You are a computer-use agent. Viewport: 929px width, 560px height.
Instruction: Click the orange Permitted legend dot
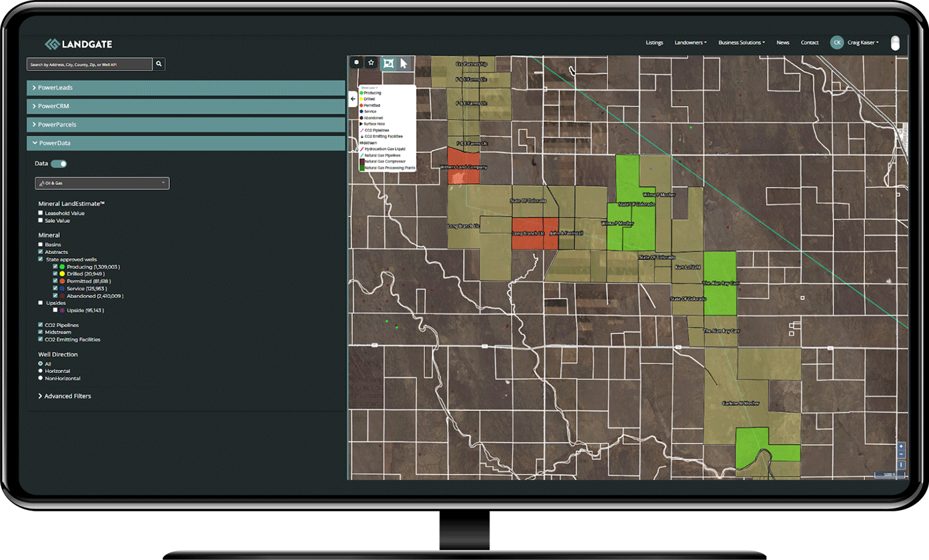coord(361,105)
